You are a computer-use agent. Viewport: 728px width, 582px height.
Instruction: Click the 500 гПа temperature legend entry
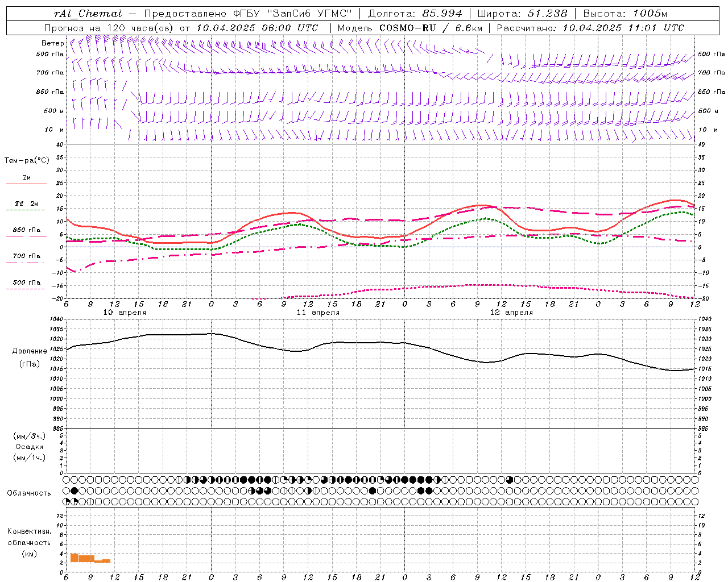tap(26, 285)
